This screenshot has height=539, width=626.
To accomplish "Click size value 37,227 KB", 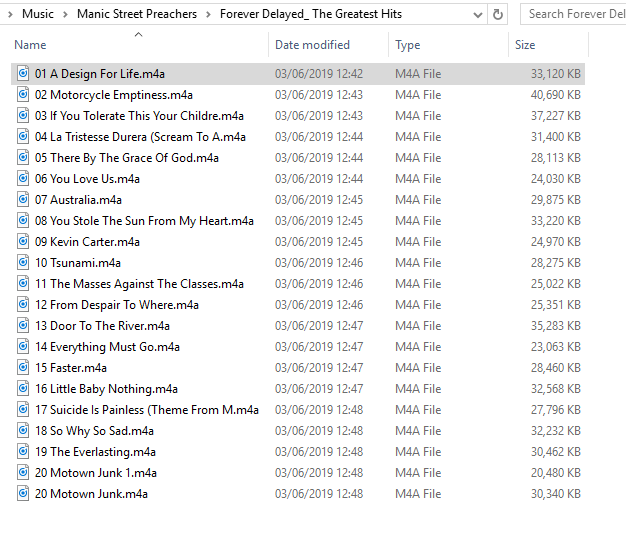I will (555, 116).
